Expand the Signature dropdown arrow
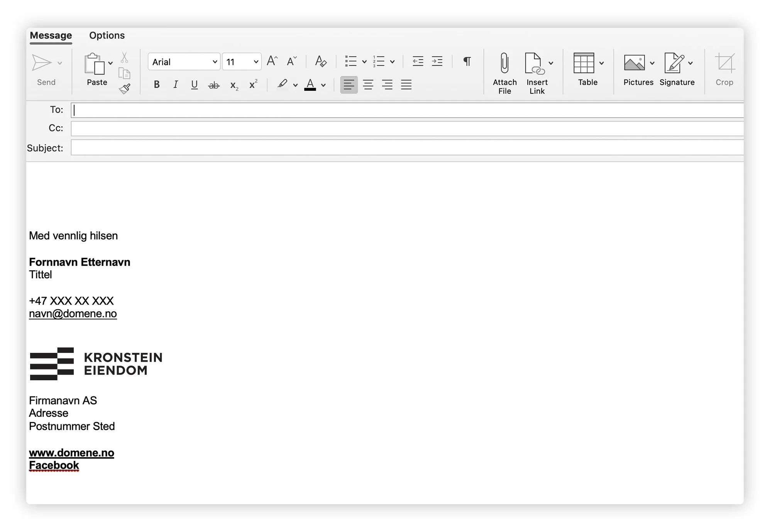770x532 pixels. 690,63
